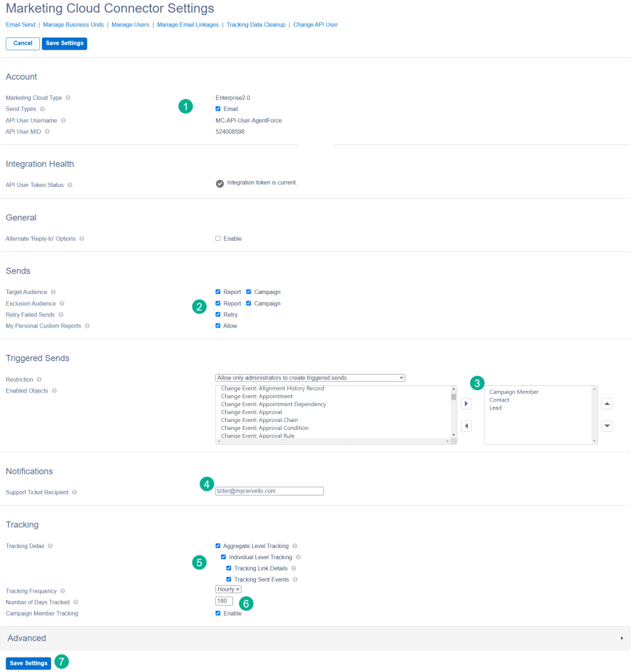Expand the Advanced section
Image resolution: width=632 pixels, height=672 pixels.
[x=315, y=638]
